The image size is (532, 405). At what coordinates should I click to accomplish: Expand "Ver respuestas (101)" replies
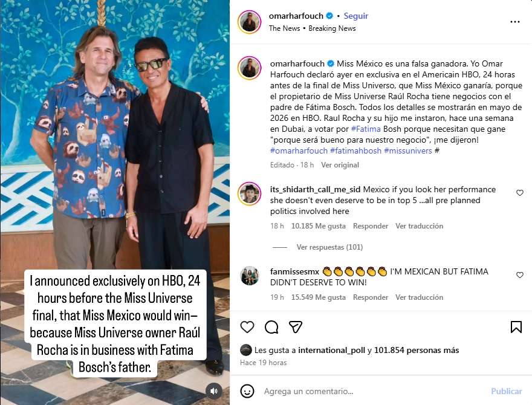[329, 247]
